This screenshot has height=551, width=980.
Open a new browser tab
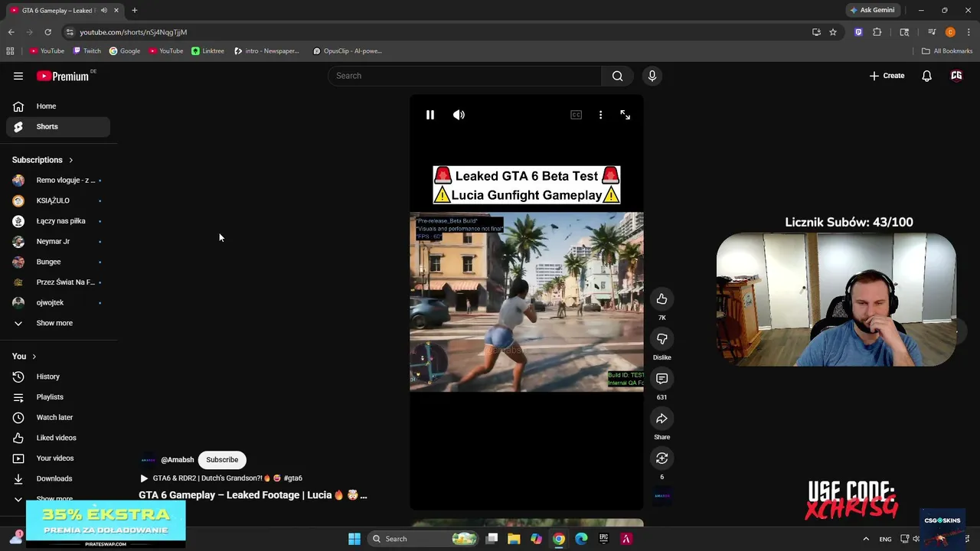(x=135, y=10)
